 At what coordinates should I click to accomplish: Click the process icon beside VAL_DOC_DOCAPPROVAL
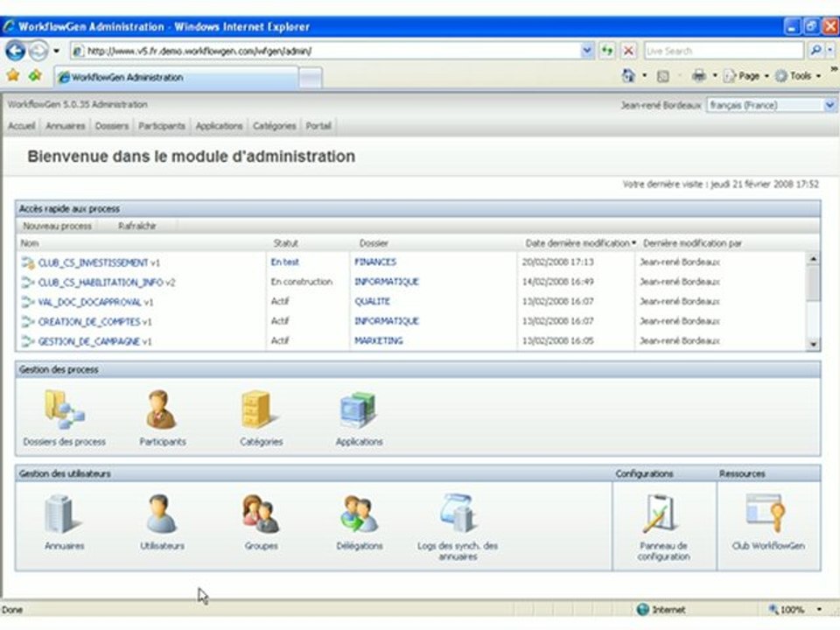[28, 302]
